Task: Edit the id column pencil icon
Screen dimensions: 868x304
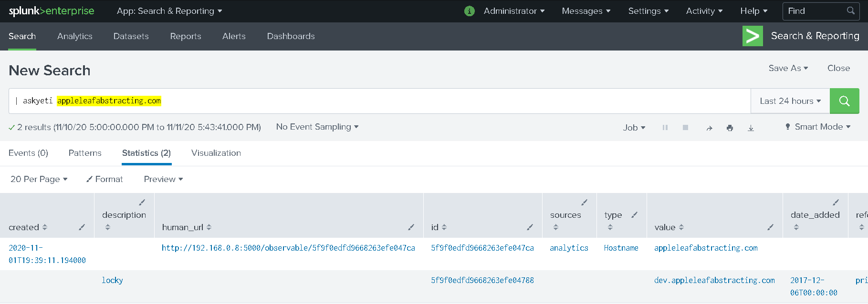Action: coord(530,227)
